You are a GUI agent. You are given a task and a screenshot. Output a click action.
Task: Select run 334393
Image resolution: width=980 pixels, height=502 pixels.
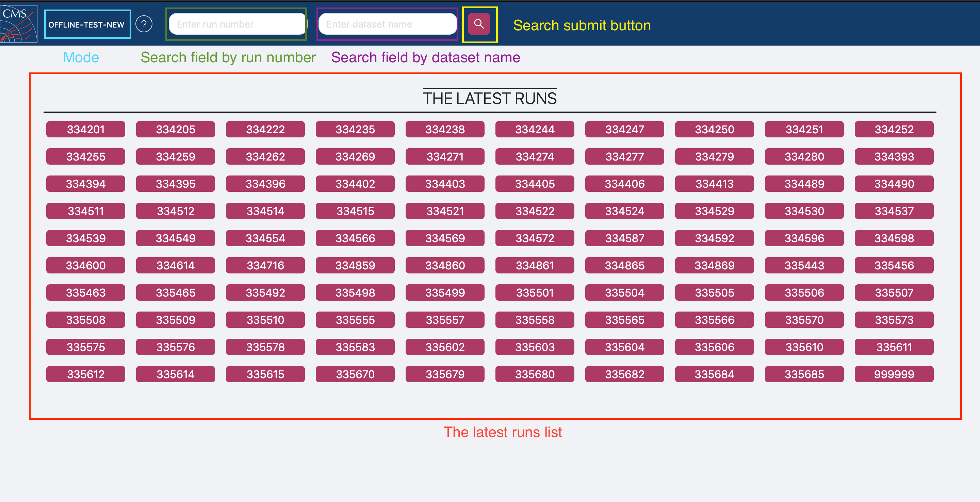(x=894, y=157)
